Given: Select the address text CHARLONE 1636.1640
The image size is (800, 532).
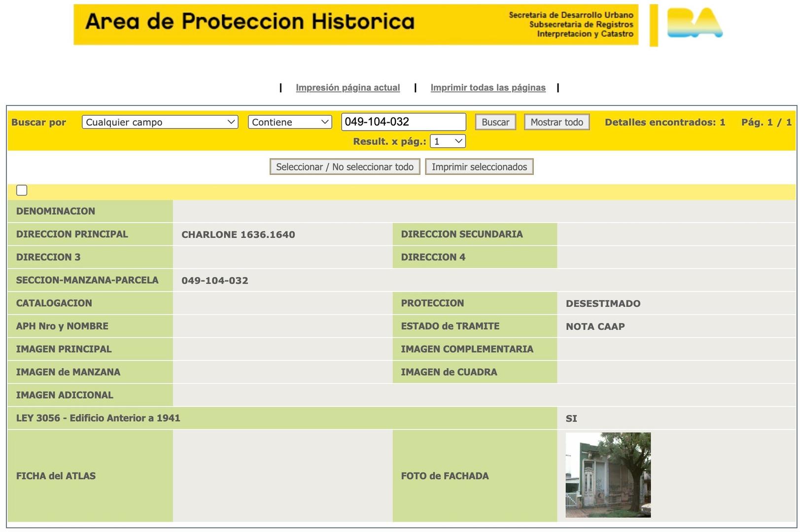Looking at the screenshot, I should [239, 234].
